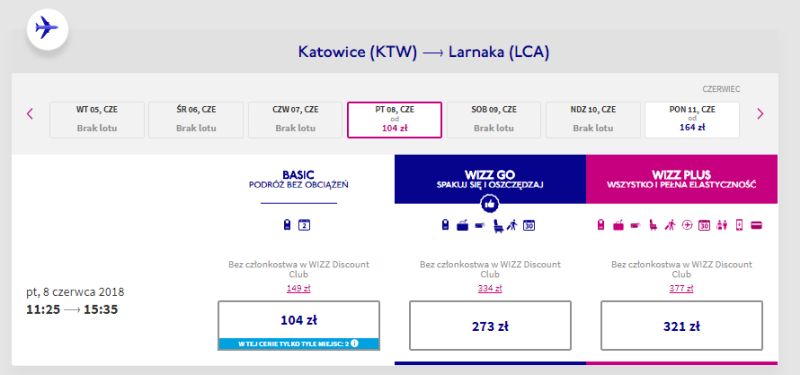Click the pink credit card icon under WIZZ PLUS
The width and height of the screenshot is (800, 375).
tap(756, 225)
